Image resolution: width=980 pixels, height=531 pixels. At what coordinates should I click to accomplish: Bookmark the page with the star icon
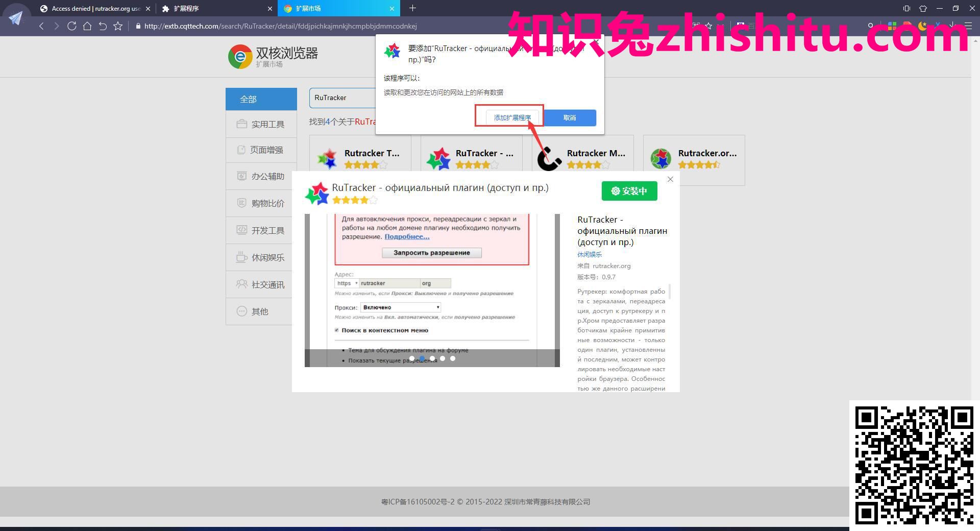click(118, 26)
